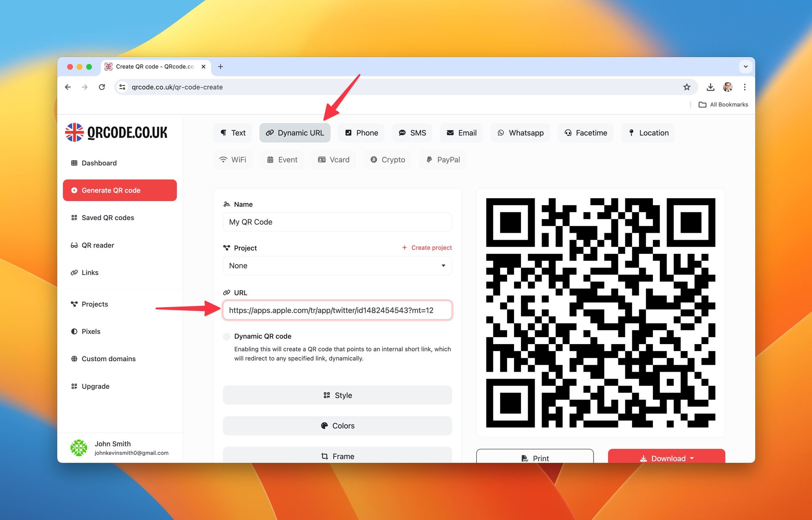Expand the Frame section
The image size is (812, 520).
click(x=337, y=455)
